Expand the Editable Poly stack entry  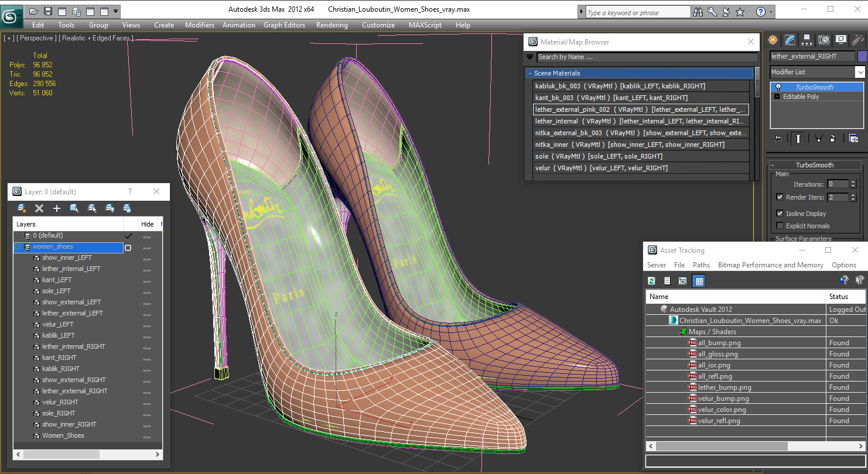(x=777, y=97)
